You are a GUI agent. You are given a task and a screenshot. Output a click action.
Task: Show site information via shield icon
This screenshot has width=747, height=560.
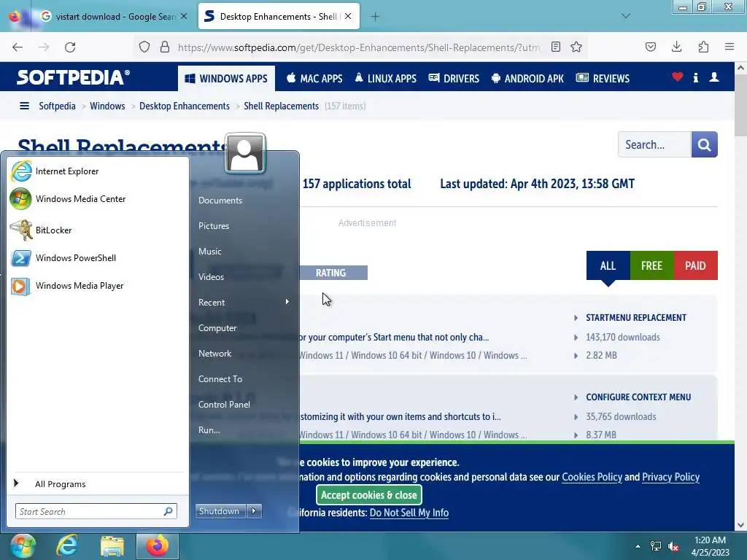(x=144, y=47)
